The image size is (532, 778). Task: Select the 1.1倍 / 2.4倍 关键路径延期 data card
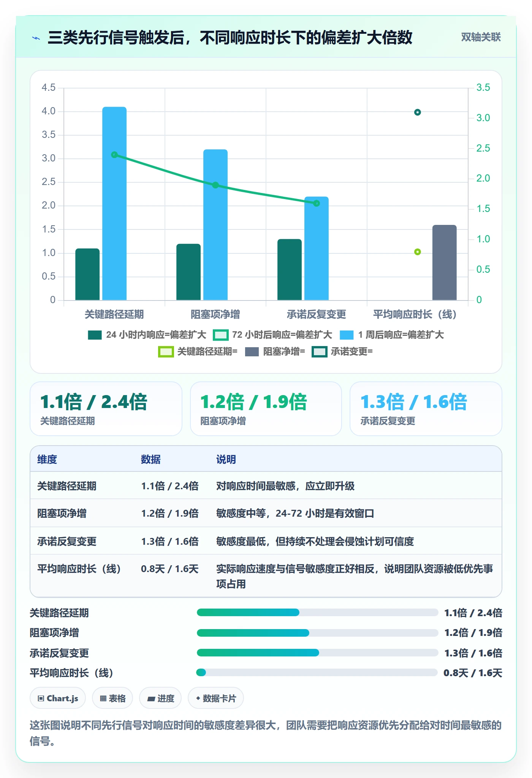coord(106,409)
